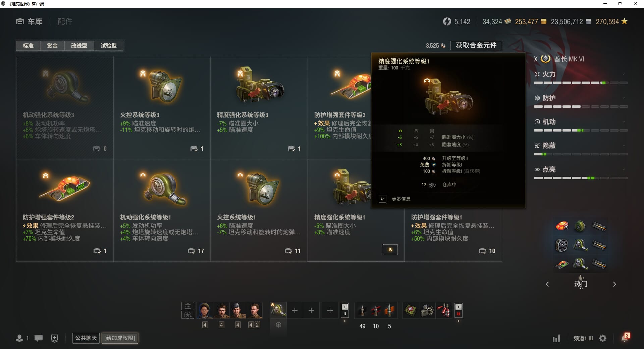Toggle the equipment loadout I/II switch
644x349 pixels.
click(345, 310)
